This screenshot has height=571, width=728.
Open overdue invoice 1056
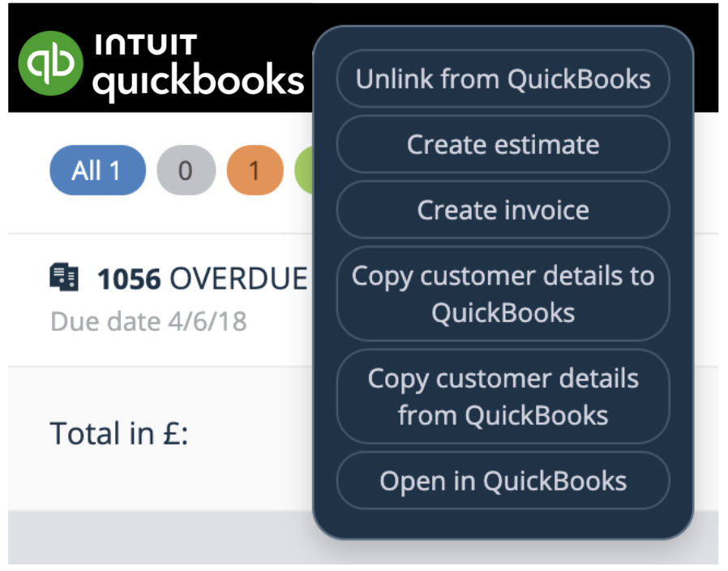[x=202, y=279]
